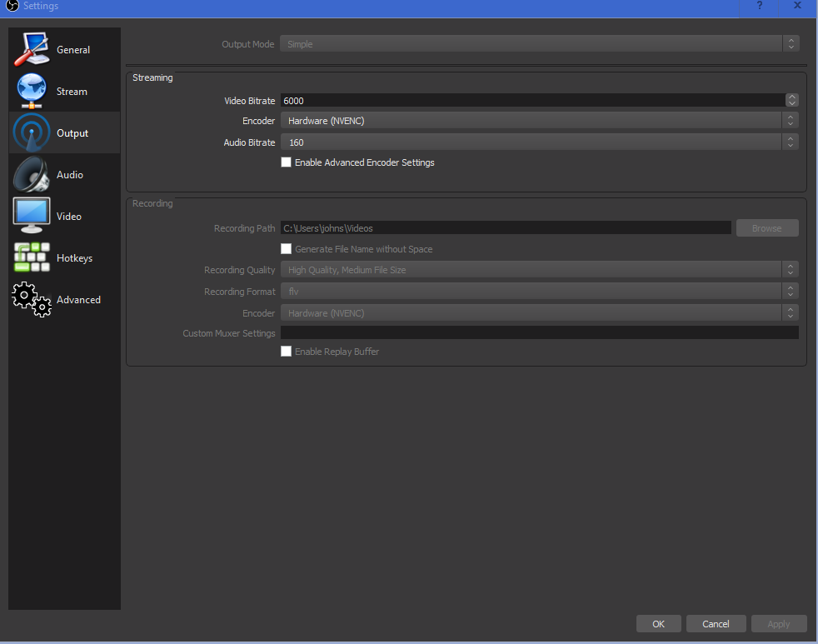Switch to Audio settings tab
Screen dimensions: 818x644
(65, 174)
